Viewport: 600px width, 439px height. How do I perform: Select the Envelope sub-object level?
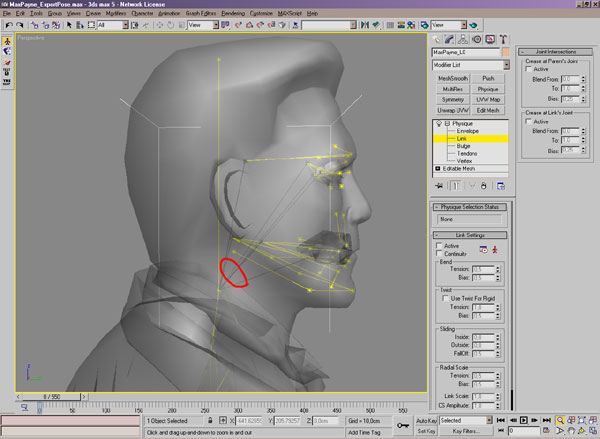(x=468, y=132)
